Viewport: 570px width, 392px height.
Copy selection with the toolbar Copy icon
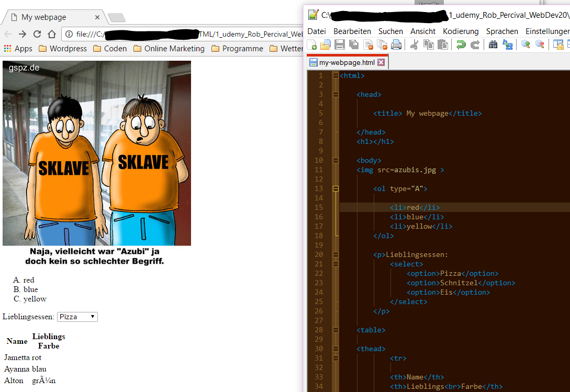429,44
